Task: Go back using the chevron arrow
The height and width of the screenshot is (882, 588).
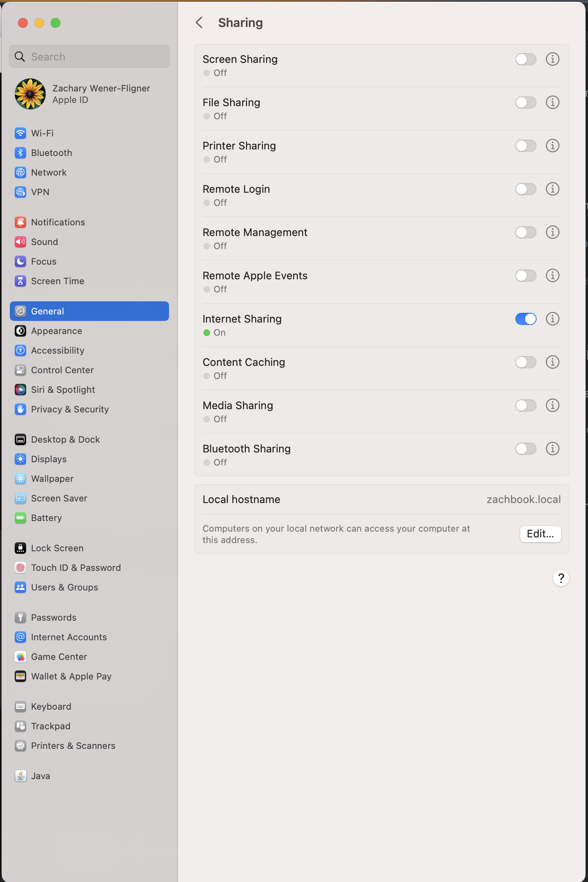Action: [x=199, y=23]
